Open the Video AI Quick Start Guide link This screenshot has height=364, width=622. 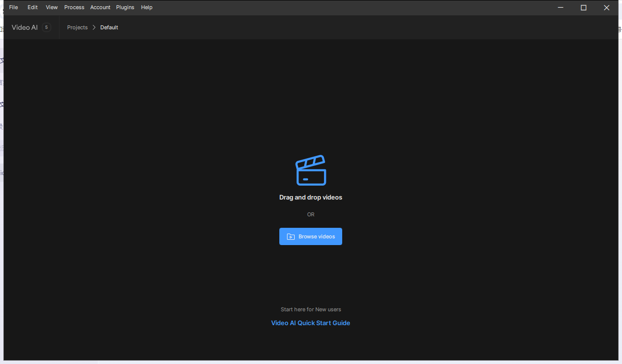311,323
